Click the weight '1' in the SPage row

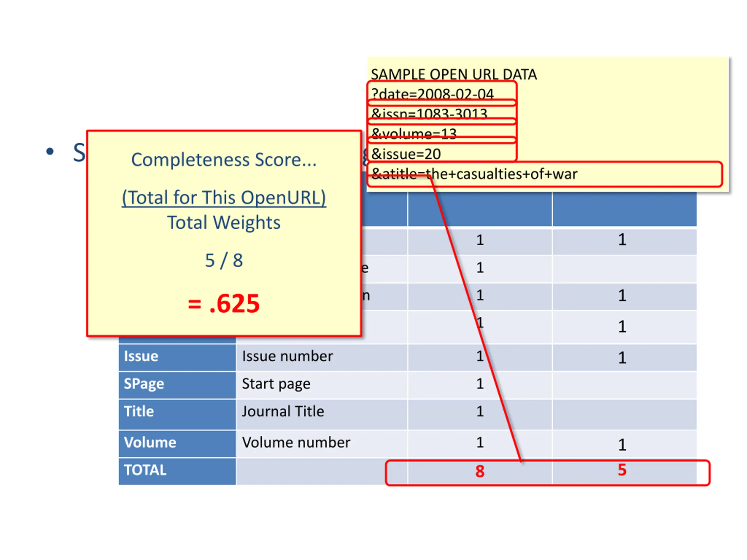tap(480, 384)
